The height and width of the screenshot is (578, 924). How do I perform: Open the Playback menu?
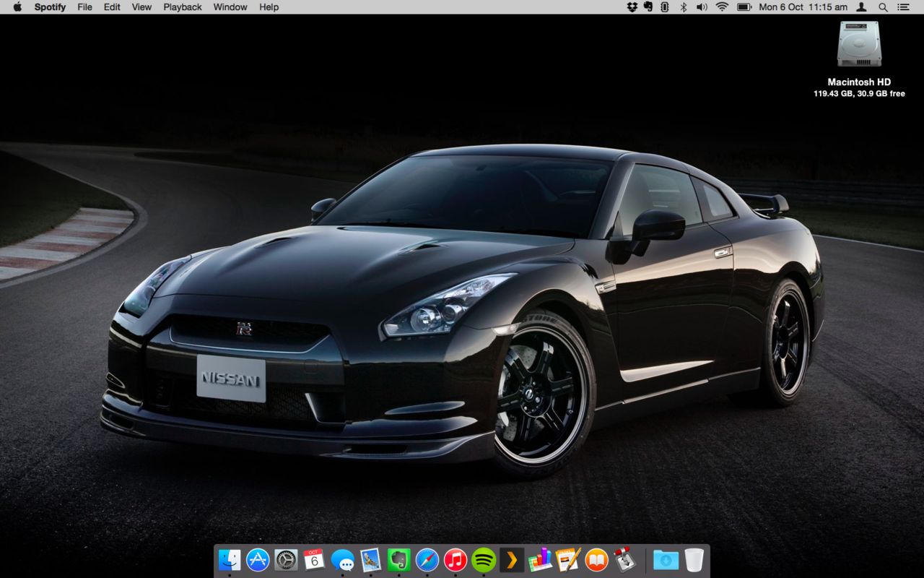[183, 7]
